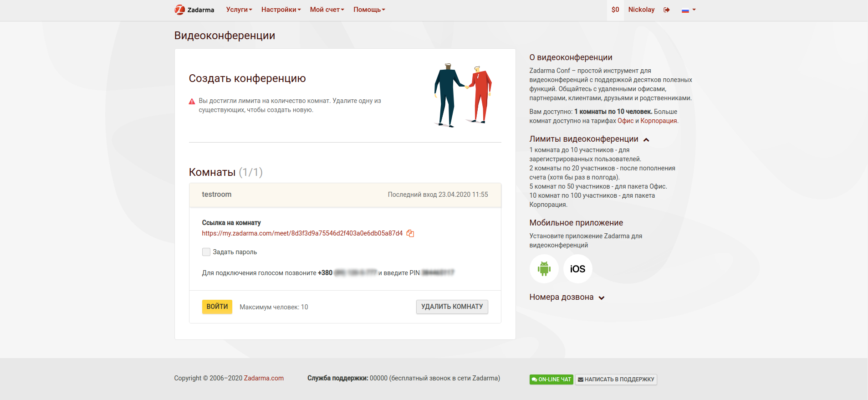The width and height of the screenshot is (868, 400).
Task: Open the 'Мой счет' dropdown menu
Action: 327,10
